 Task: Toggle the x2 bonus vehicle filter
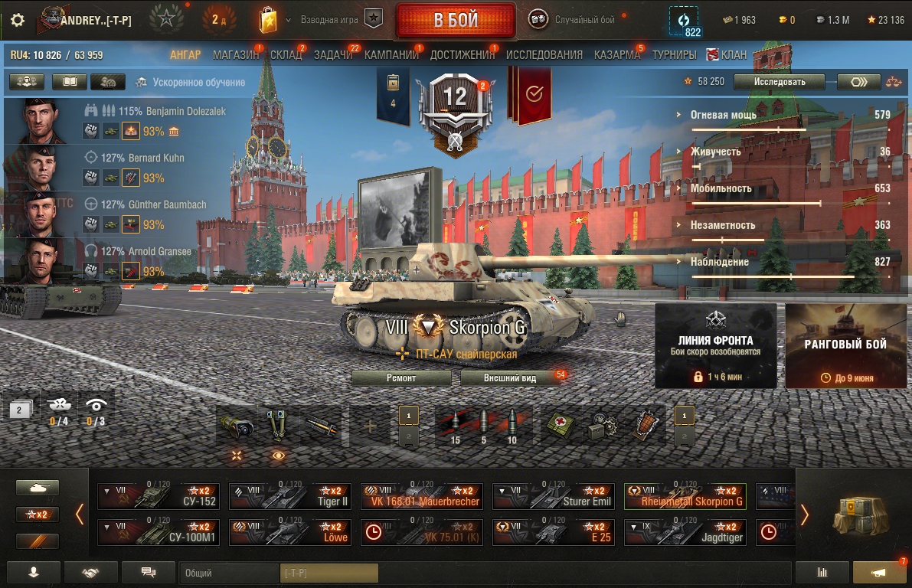37,514
